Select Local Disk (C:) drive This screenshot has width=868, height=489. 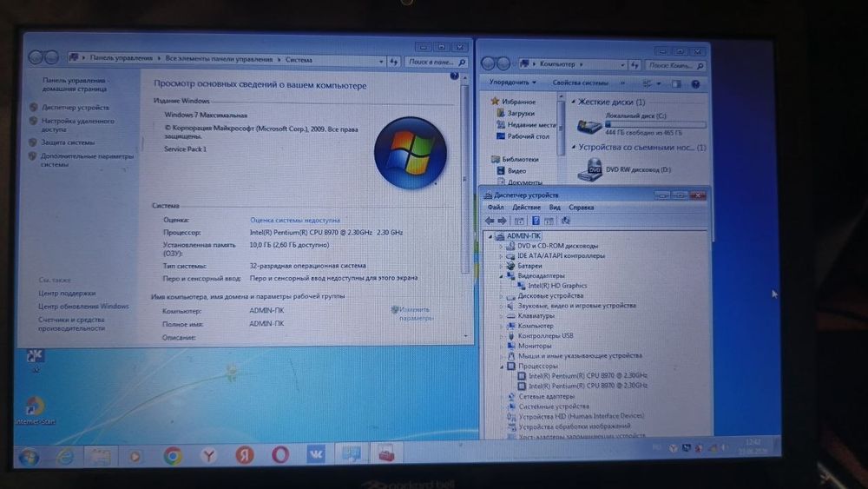pos(641,125)
